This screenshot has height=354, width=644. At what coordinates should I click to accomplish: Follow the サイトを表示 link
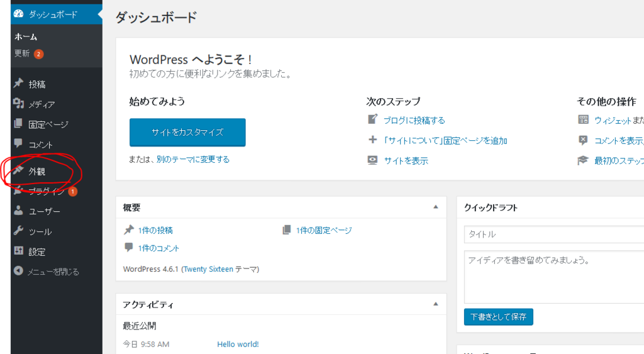point(406,160)
